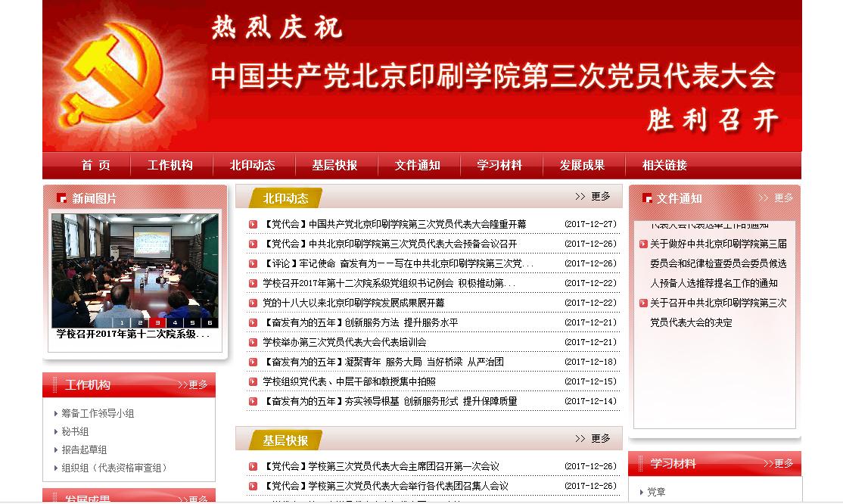
Task: Show more 基层快报 articles via 更多
Action: pyautogui.click(x=593, y=438)
